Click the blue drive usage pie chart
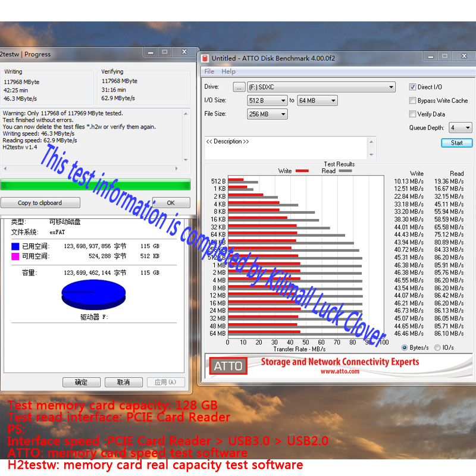Image resolution: width=476 pixels, height=476 pixels. coord(93,295)
